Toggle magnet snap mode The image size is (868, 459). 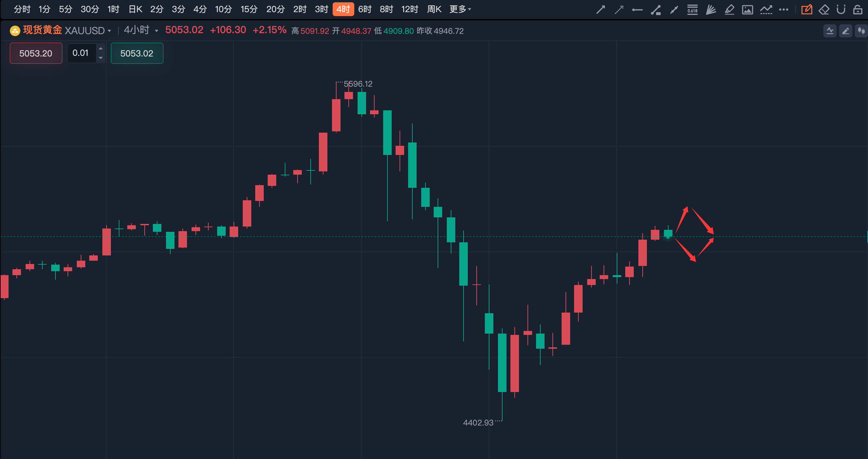pos(841,10)
